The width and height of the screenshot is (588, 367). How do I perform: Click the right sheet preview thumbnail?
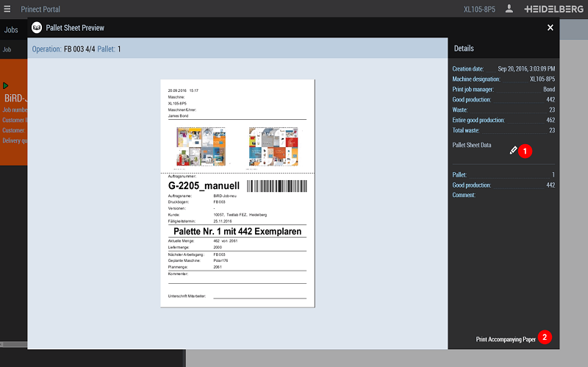pyautogui.click(x=273, y=146)
